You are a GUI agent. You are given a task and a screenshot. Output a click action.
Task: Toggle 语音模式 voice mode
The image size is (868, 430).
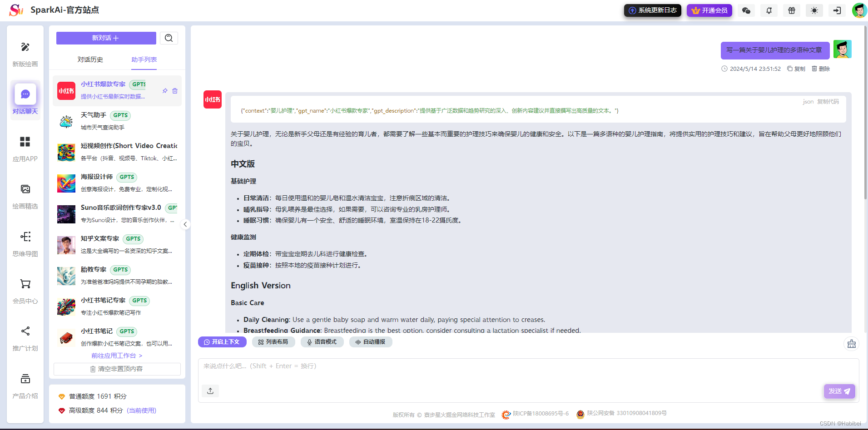[322, 342]
